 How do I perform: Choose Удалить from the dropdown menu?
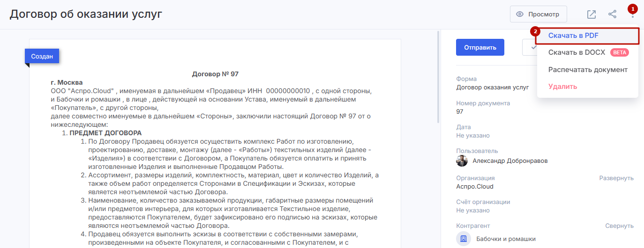point(587,87)
